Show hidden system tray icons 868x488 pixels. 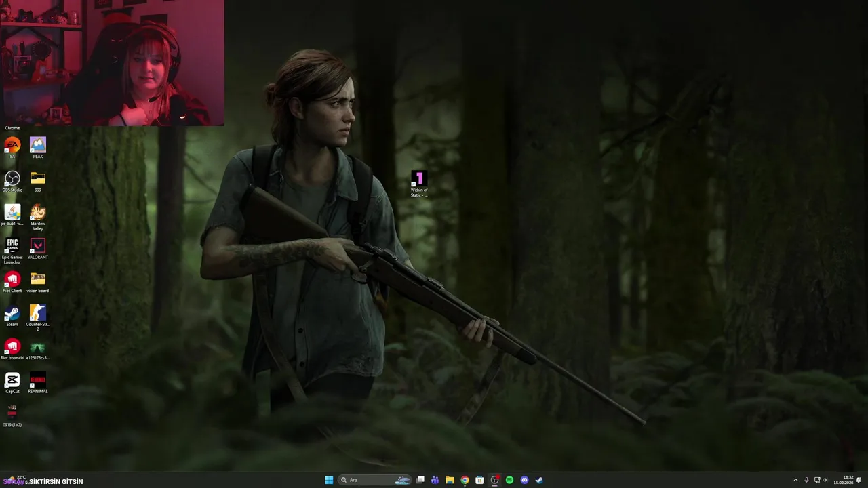[795, 480]
